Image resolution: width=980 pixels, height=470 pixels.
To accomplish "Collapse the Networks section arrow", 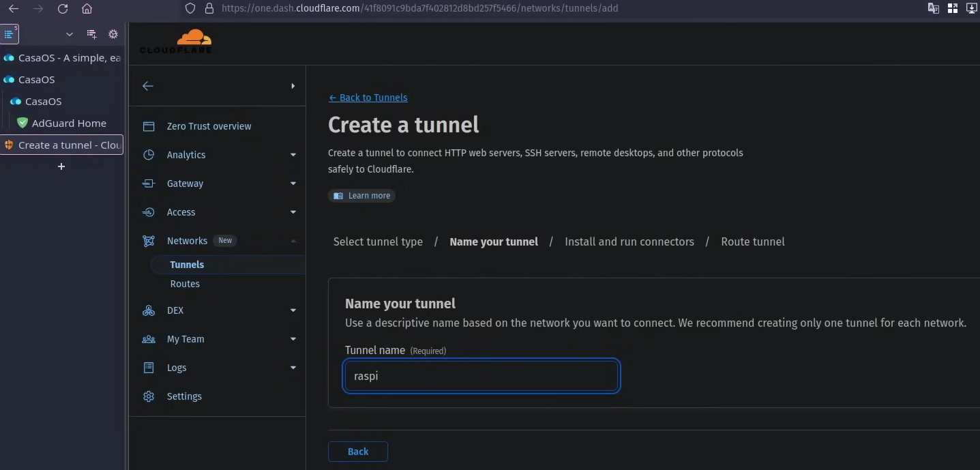I will tap(293, 241).
